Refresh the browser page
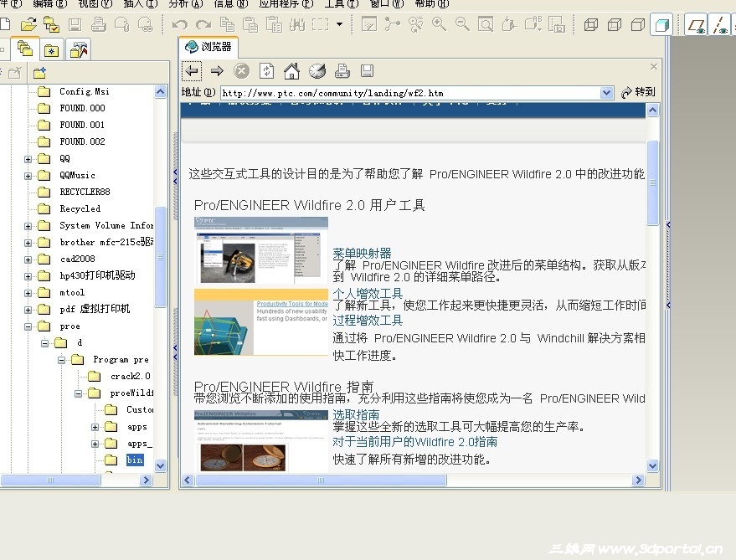Viewport: 736px width, 560px height. click(266, 71)
